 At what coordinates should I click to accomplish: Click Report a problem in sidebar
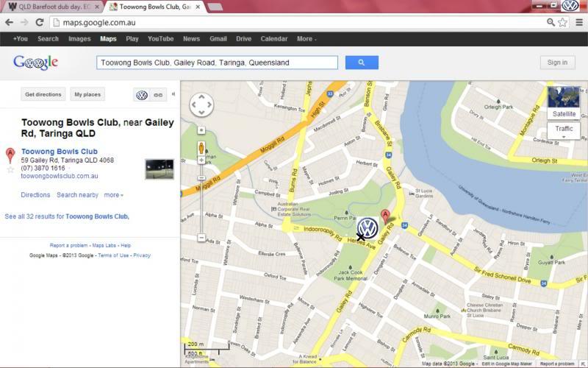68,245
